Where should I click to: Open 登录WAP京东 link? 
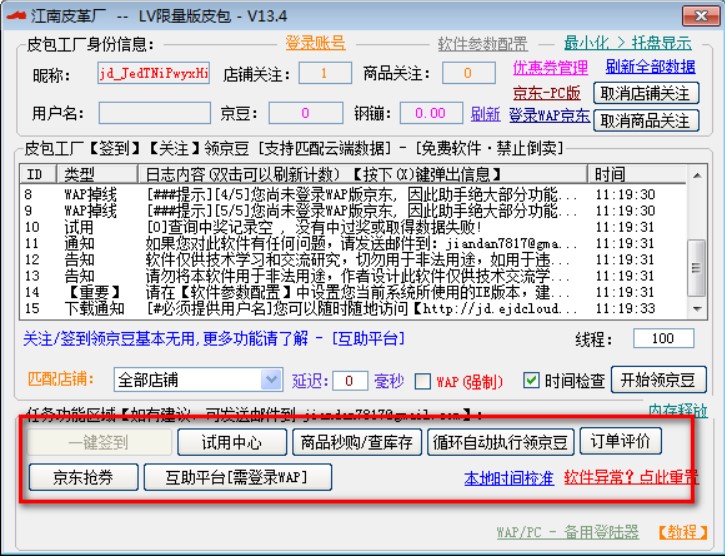[x=549, y=115]
